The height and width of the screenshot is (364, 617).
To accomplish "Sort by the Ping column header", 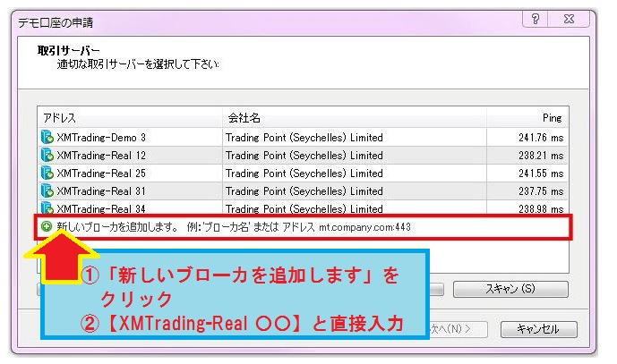I will 527,117.
